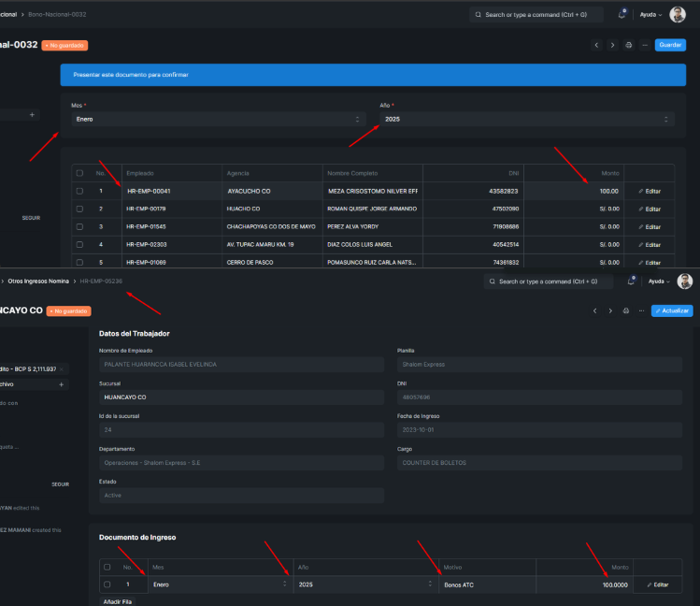Viewport: 700px width, 606px height.
Task: Click SEGUIR in the top window sidebar
Action: click(31, 218)
